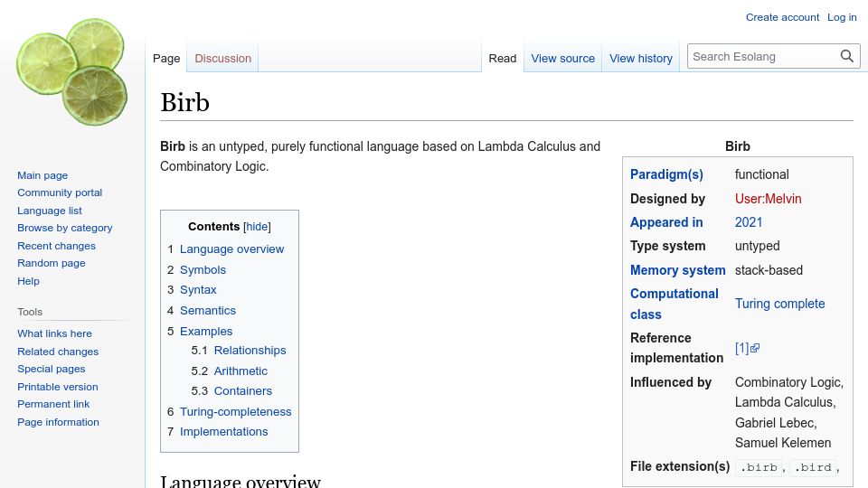Jump to Implementations section
This screenshot has width=868, height=488.
tap(223, 432)
